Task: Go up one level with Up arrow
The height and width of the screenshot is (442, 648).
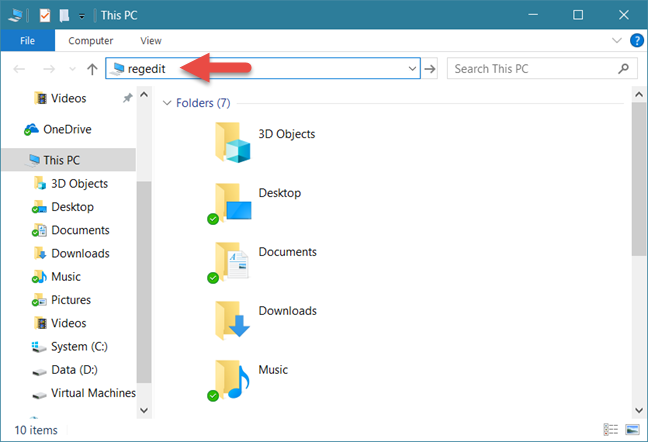Action: point(93,69)
